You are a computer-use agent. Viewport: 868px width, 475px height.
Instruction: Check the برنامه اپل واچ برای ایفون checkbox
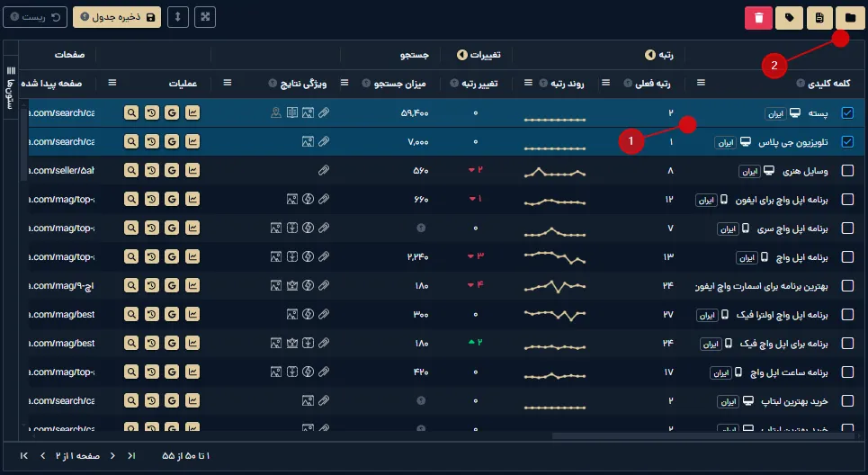[x=847, y=200]
